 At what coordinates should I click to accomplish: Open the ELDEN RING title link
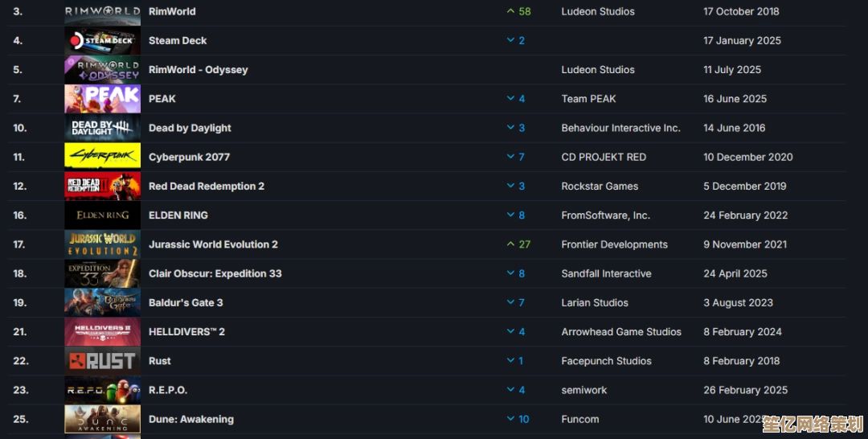click(178, 215)
